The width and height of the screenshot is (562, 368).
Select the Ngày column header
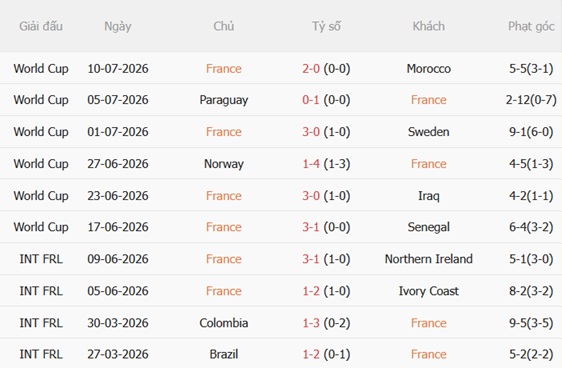pos(118,27)
